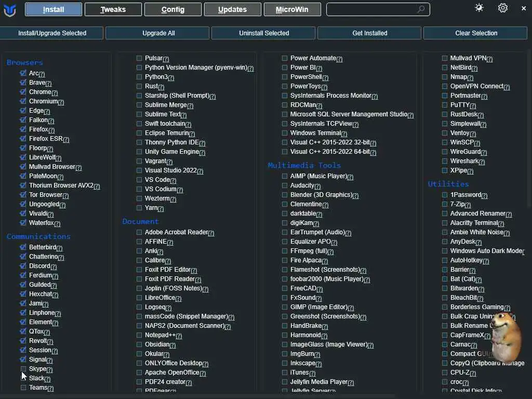Image resolution: width=532 pixels, height=399 pixels.
Task: Close the WinUtil window
Action: click(x=524, y=8)
